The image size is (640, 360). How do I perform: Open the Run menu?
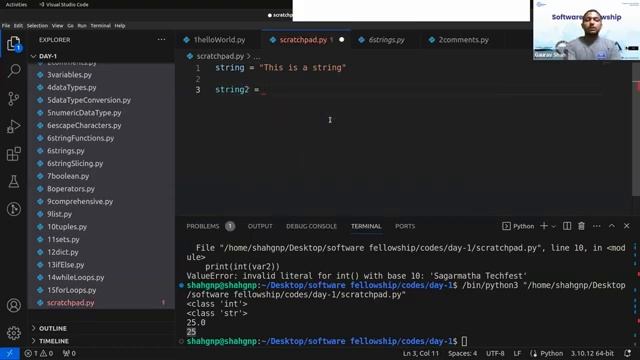tap(82, 26)
